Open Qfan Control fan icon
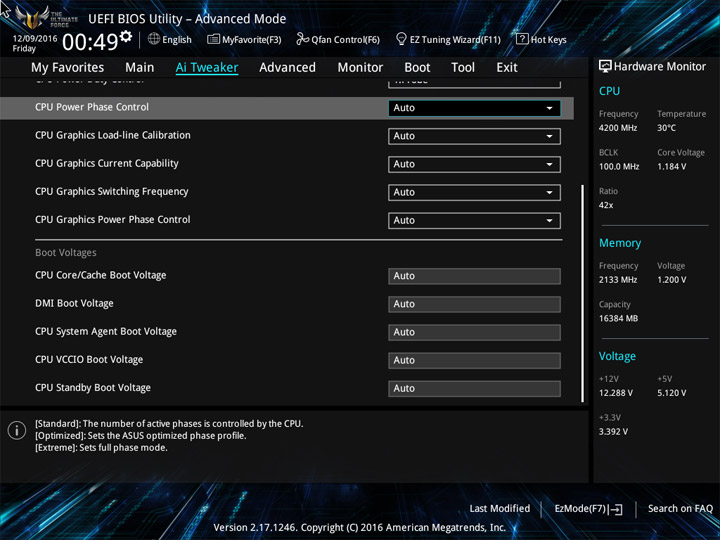This screenshot has height=540, width=720. pos(302,39)
